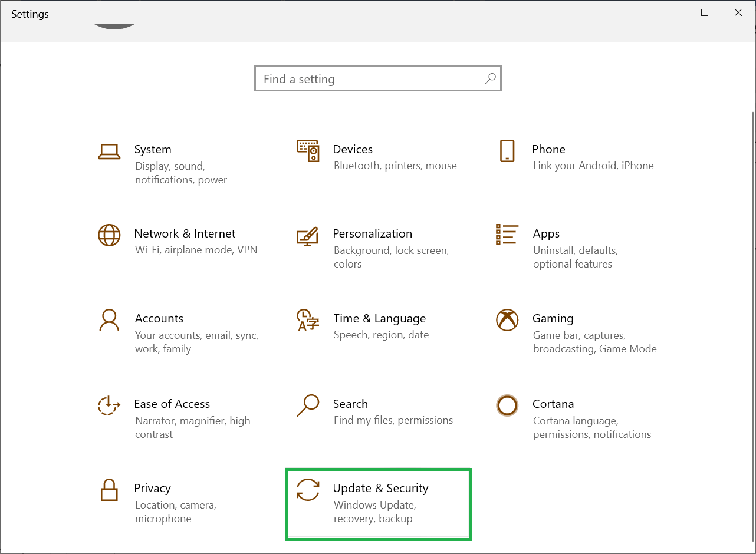Viewport: 756px width, 554px height.
Task: Go to Devices settings heading
Action: coord(353,149)
